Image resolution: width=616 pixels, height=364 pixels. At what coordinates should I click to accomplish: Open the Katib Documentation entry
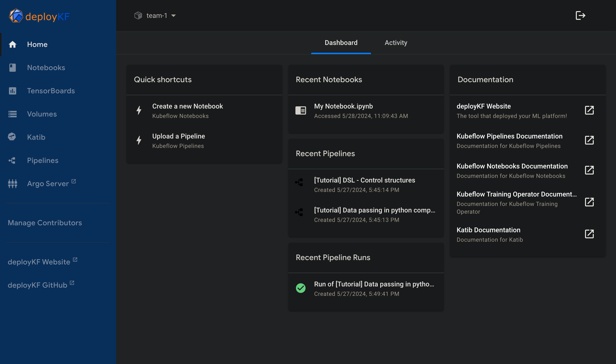(x=528, y=234)
